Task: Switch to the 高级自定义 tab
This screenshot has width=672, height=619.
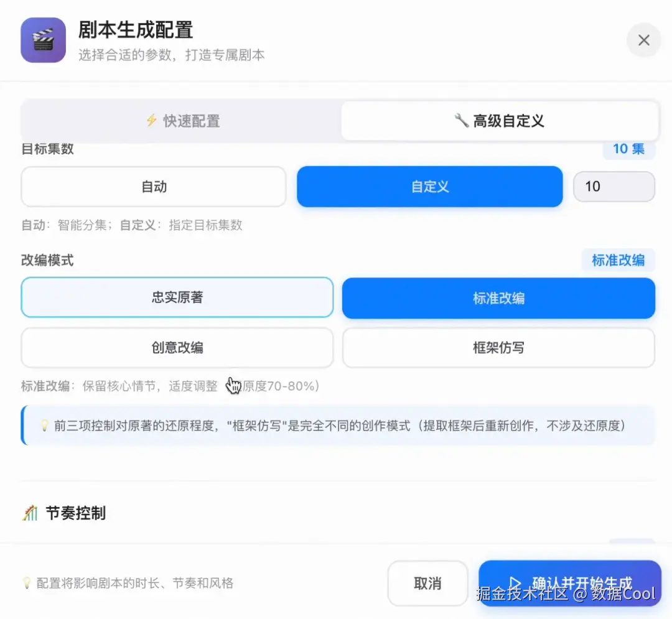Action: (500, 121)
